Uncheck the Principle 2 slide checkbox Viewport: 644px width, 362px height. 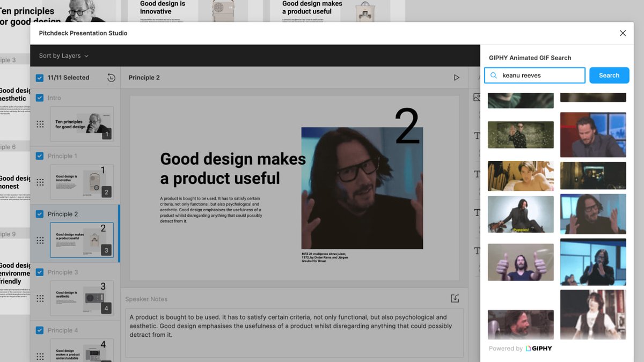40,214
